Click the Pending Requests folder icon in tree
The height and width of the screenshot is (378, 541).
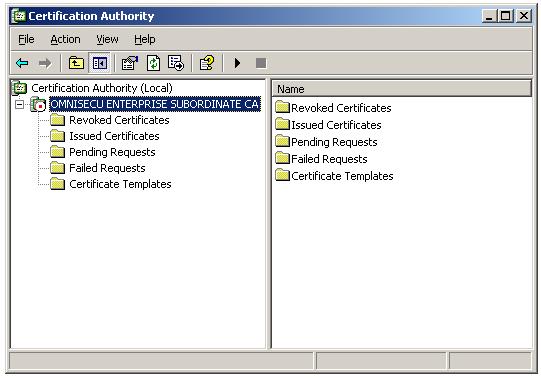(x=57, y=152)
